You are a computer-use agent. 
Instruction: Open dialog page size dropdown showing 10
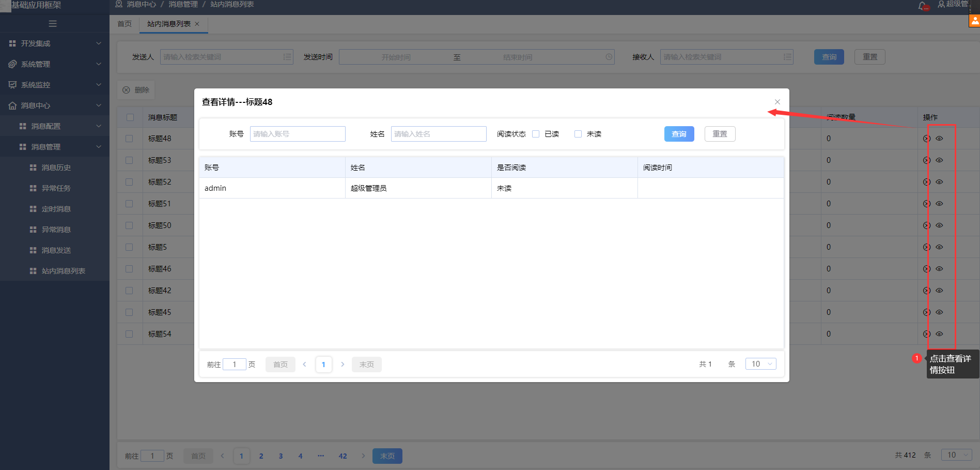761,364
